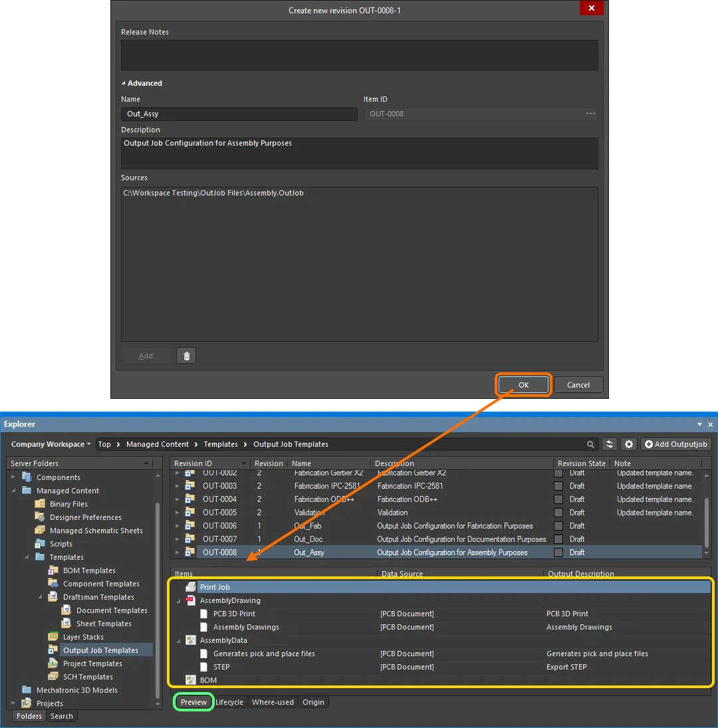
Task: Switch to the Lifecycle tab
Action: [x=229, y=702]
